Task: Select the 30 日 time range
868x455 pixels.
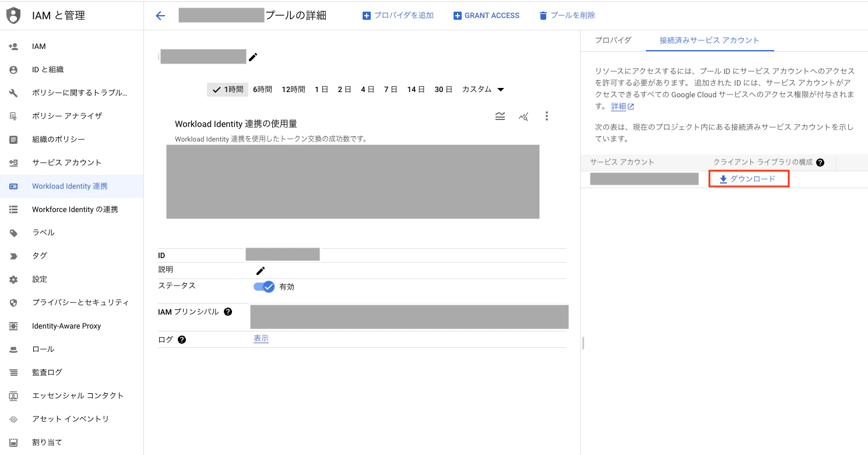Action: [x=443, y=89]
